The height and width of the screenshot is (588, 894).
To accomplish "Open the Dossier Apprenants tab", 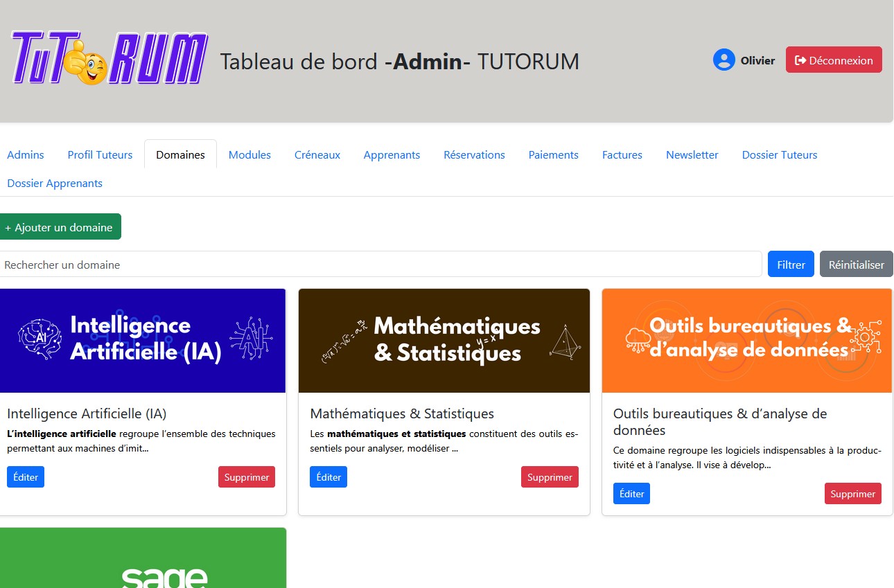I will (x=55, y=183).
